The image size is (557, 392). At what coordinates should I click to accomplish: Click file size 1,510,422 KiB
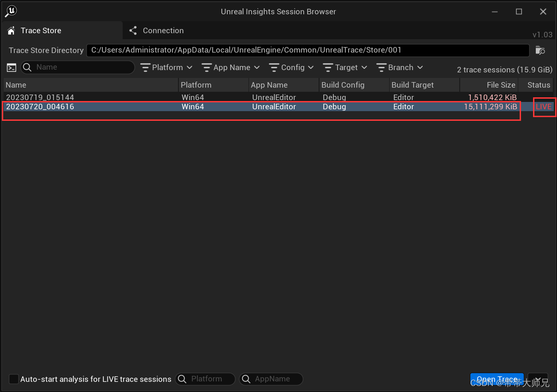tap(492, 97)
